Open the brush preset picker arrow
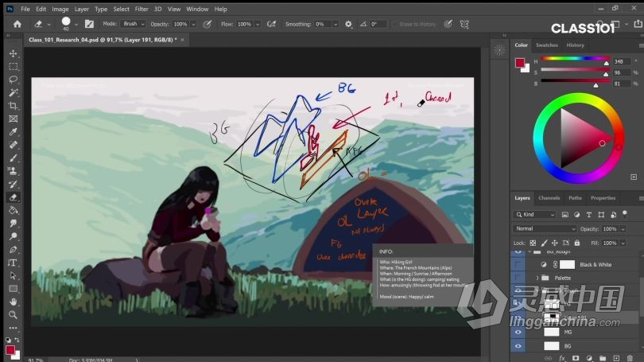The width and height of the screenshot is (644, 362). [x=76, y=25]
